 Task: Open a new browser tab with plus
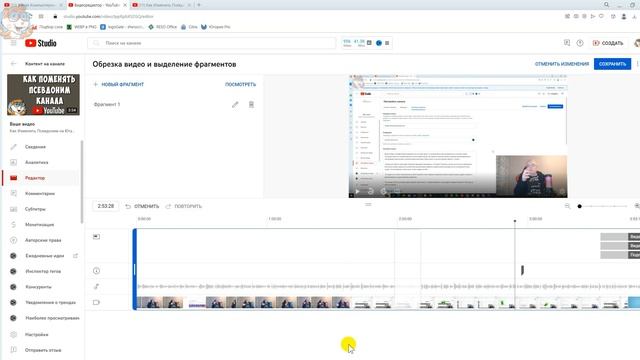199,5
